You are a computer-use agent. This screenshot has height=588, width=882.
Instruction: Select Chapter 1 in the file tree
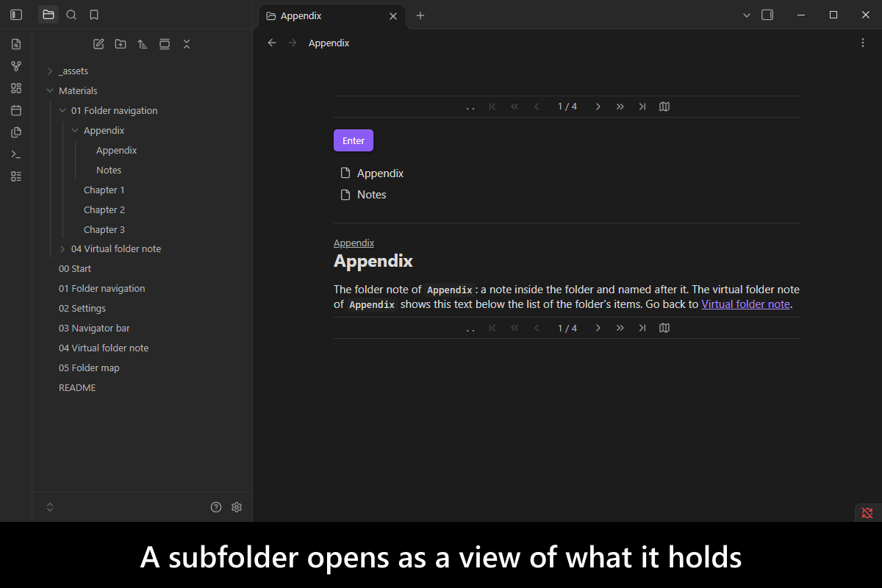pyautogui.click(x=104, y=190)
